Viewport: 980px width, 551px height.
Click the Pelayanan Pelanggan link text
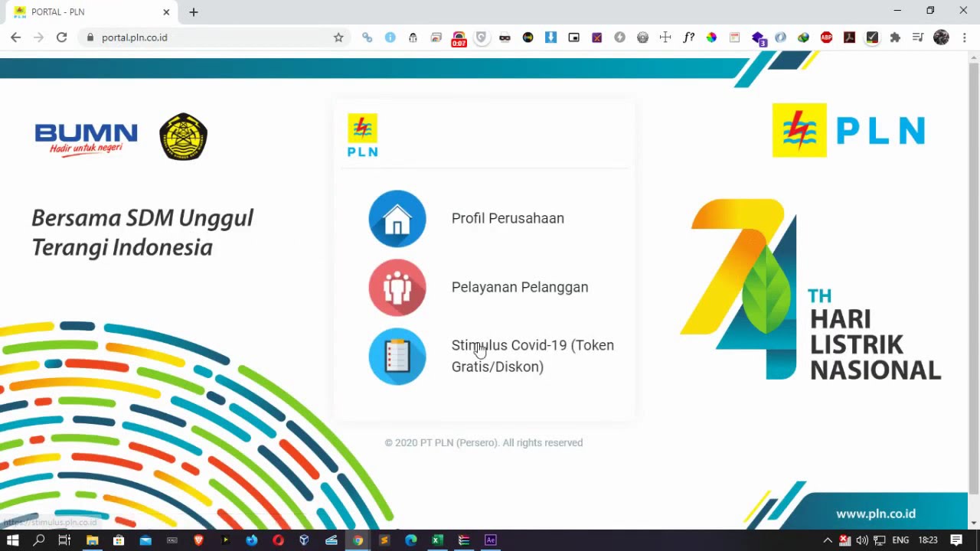click(x=520, y=287)
